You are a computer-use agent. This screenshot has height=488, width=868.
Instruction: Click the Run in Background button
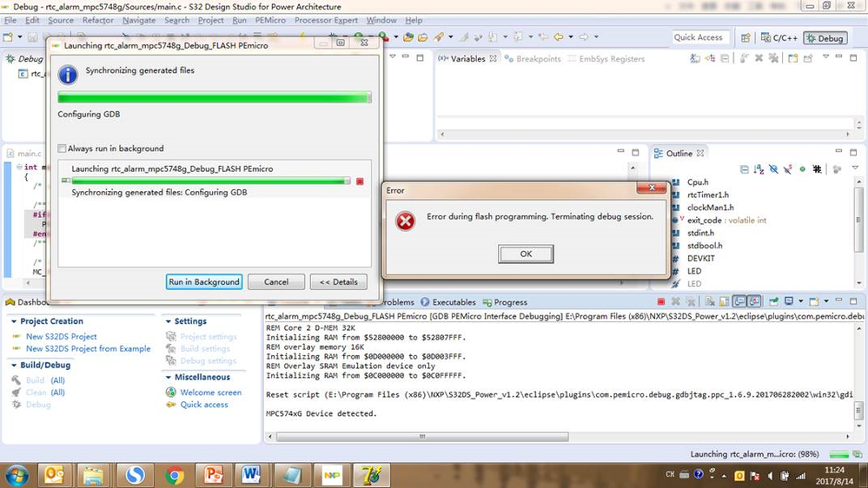point(203,281)
